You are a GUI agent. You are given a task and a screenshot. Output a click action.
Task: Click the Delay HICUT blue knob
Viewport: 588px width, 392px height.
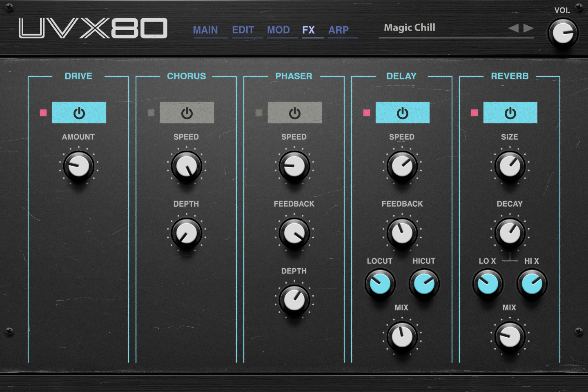tap(424, 283)
